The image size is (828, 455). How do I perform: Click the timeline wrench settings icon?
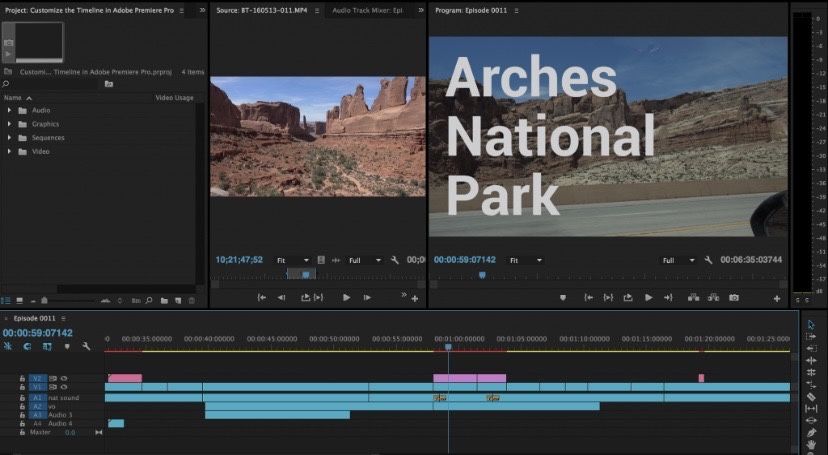pos(87,346)
